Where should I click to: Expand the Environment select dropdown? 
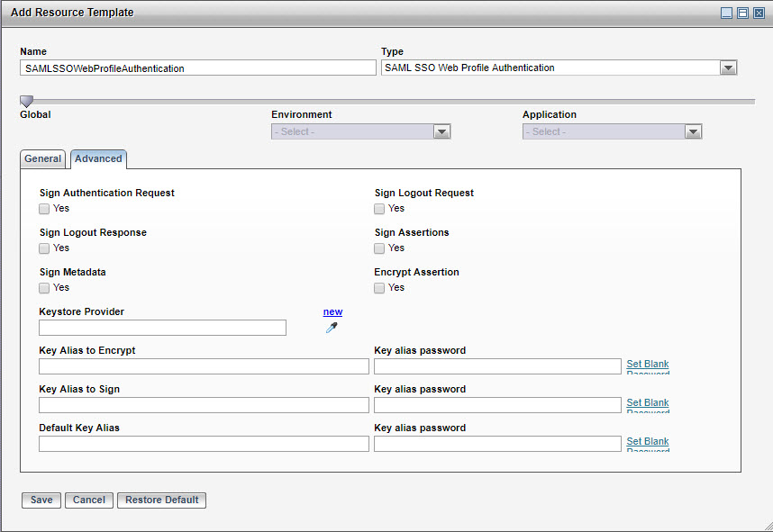click(x=441, y=132)
